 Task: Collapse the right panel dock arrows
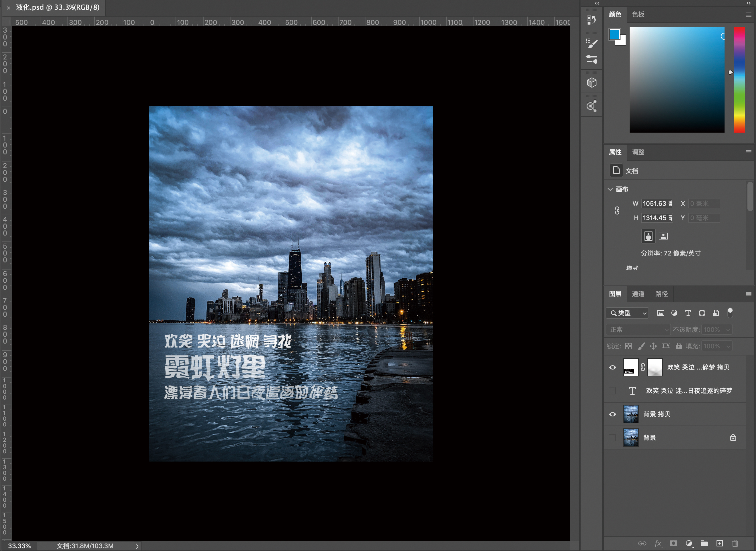click(748, 3)
